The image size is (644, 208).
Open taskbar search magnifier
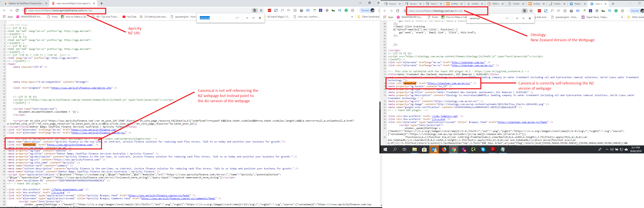[x=395, y=149]
